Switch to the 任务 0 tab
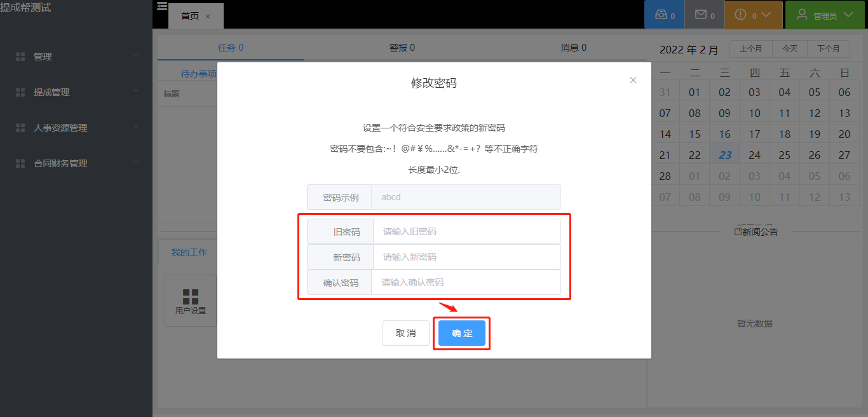868x417 pixels. click(x=231, y=48)
